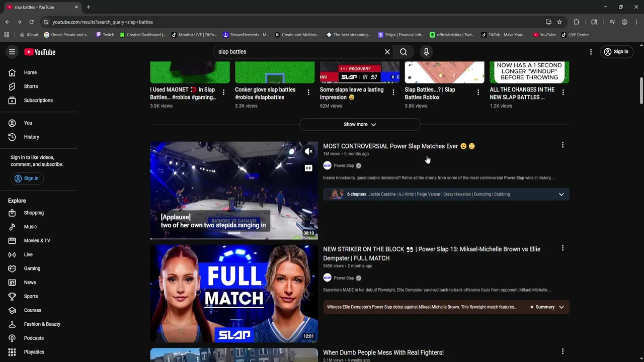The width and height of the screenshot is (644, 362).
Task: Click the search input field
Action: point(299,52)
